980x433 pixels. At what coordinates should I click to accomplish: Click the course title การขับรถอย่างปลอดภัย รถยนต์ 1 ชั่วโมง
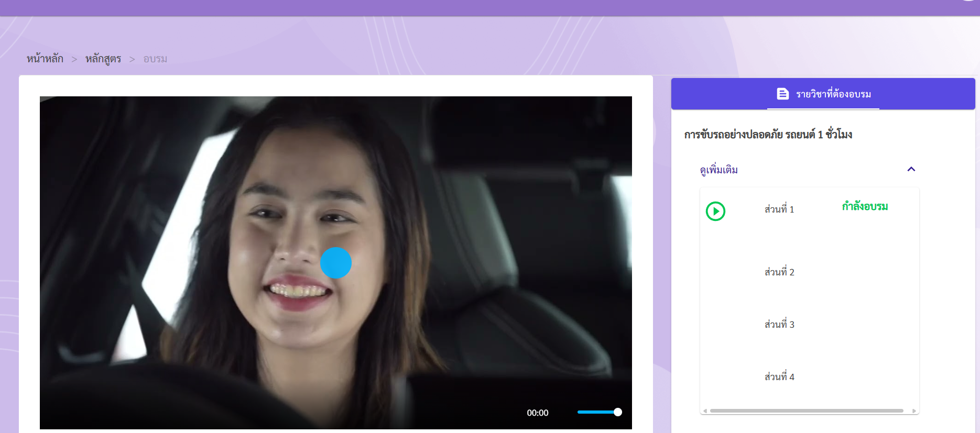tap(768, 135)
